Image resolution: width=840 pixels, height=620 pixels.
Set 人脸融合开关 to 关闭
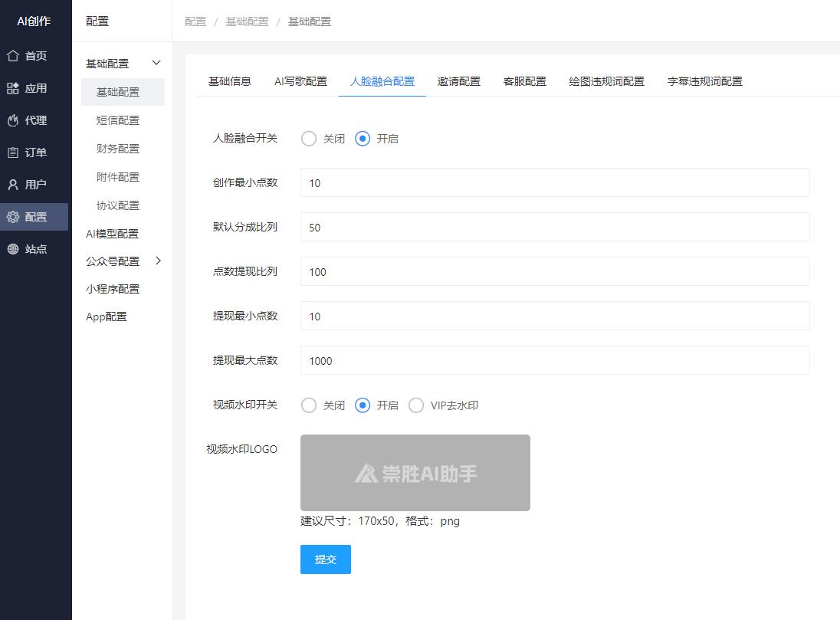tap(309, 139)
